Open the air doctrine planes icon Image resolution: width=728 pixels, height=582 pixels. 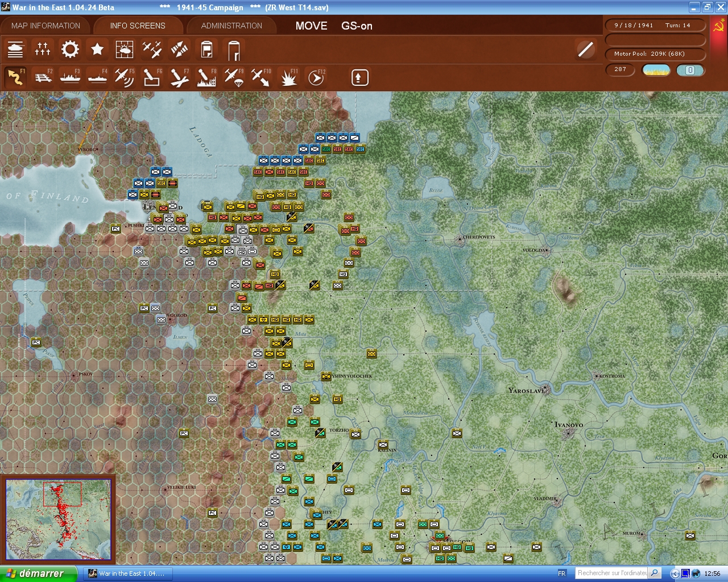click(152, 49)
